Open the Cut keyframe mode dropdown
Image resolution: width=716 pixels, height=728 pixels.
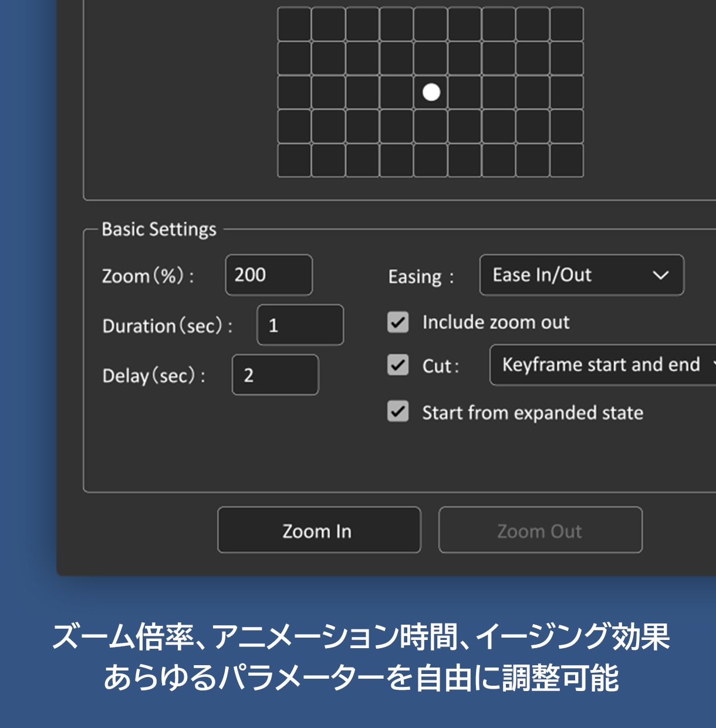603,365
